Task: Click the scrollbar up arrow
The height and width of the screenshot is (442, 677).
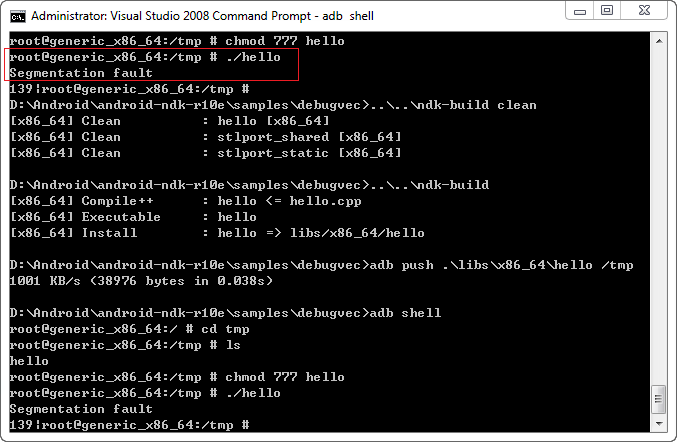Action: click(659, 41)
